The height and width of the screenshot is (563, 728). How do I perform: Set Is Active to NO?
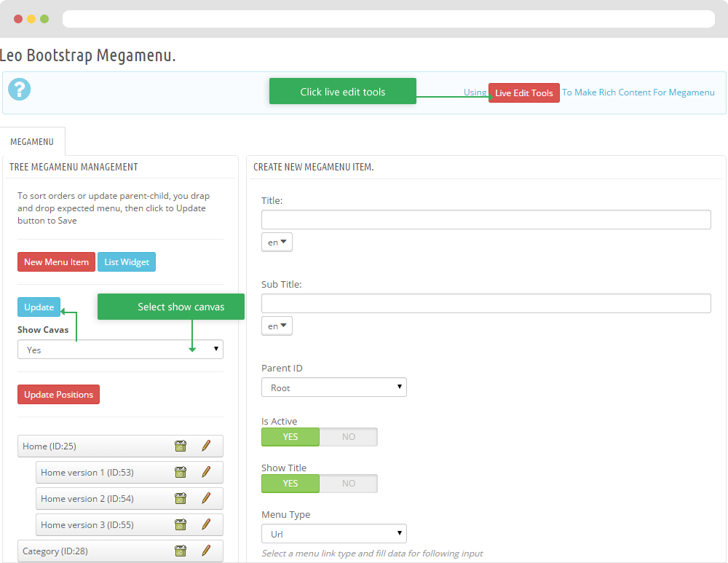349,437
